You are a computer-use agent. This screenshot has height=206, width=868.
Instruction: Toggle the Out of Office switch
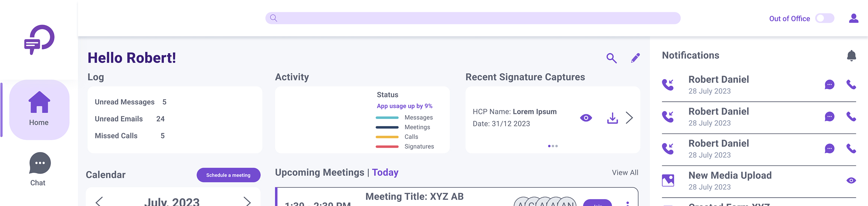pos(825,18)
